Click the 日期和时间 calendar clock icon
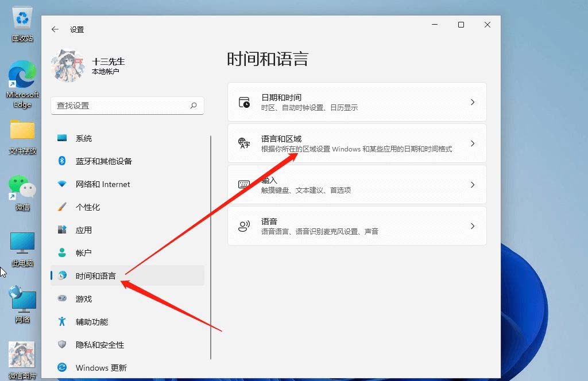Viewport: 588px width, 381px height. click(x=244, y=102)
